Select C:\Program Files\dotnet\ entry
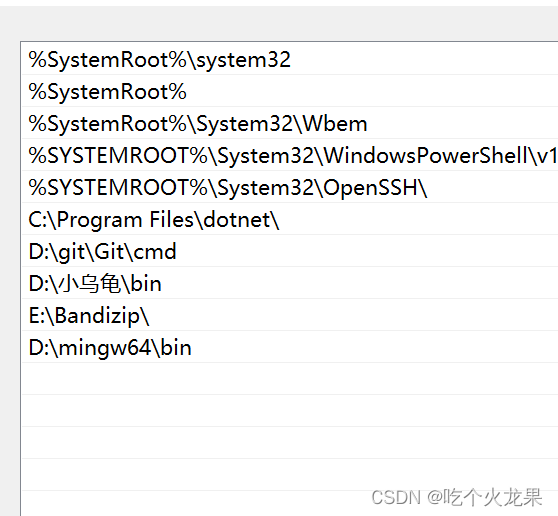Viewport: 558px width, 516px height. (290, 219)
